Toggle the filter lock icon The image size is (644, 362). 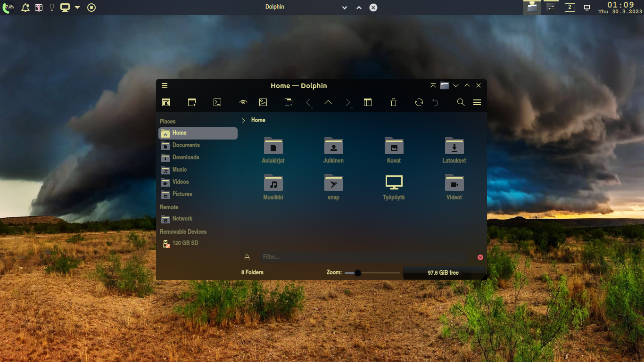click(x=247, y=257)
